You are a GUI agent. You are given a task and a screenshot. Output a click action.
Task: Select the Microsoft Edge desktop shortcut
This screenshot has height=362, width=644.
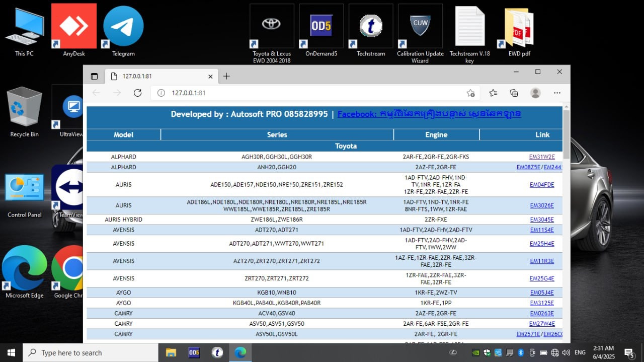click(x=24, y=272)
